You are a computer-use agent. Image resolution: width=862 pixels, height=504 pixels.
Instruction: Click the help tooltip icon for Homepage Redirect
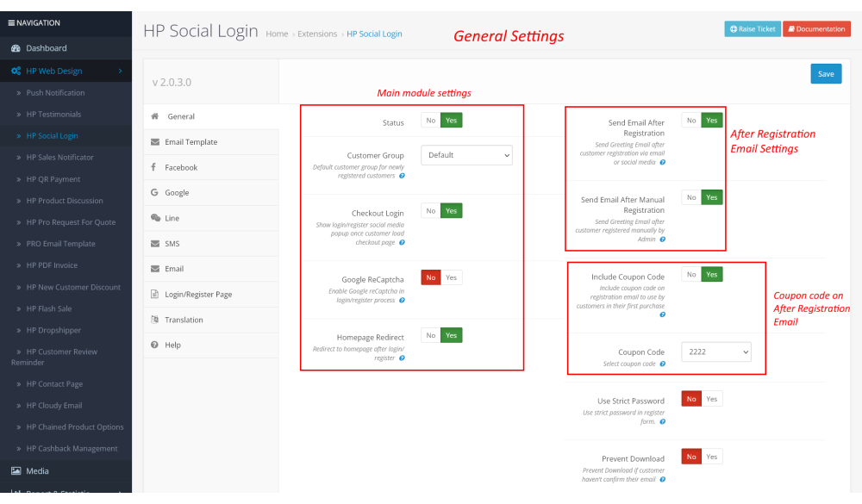402,358
